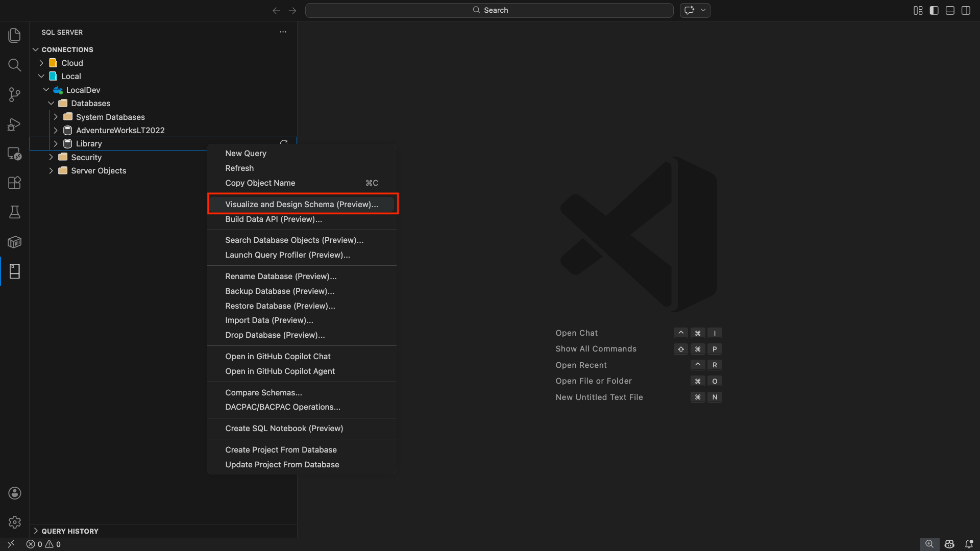Toggle the secondary side bar

966,10
